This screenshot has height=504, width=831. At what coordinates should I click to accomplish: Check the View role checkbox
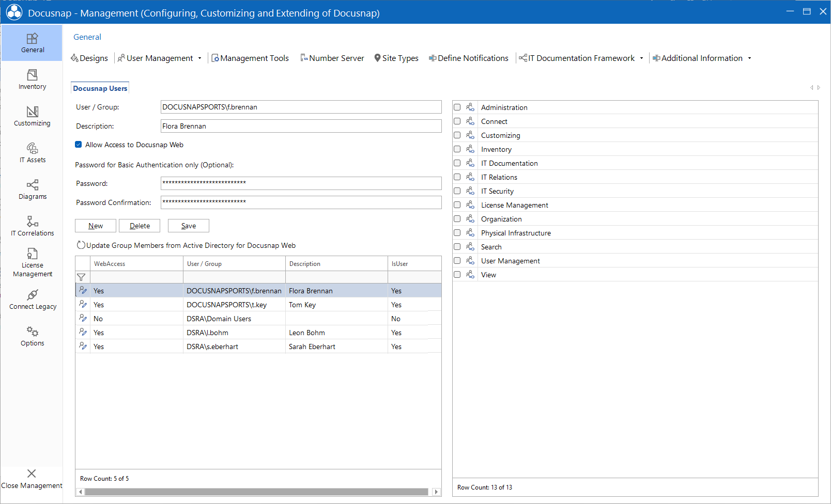[x=457, y=275]
